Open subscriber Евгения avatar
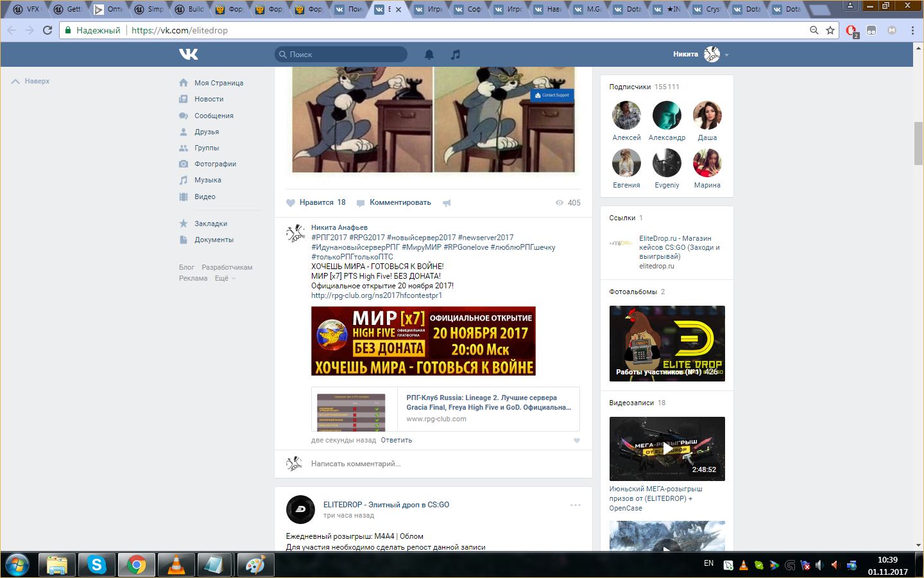This screenshot has height=578, width=924. 626,163
